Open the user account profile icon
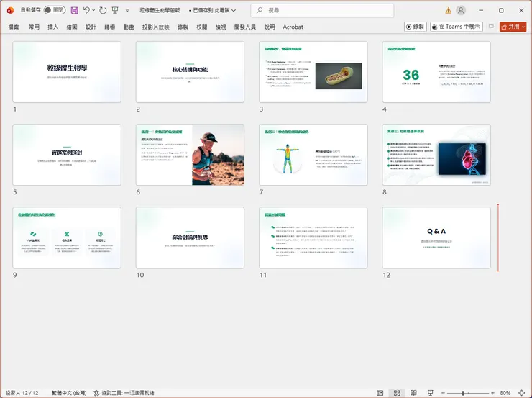This screenshot has height=398, width=532. coord(461,11)
